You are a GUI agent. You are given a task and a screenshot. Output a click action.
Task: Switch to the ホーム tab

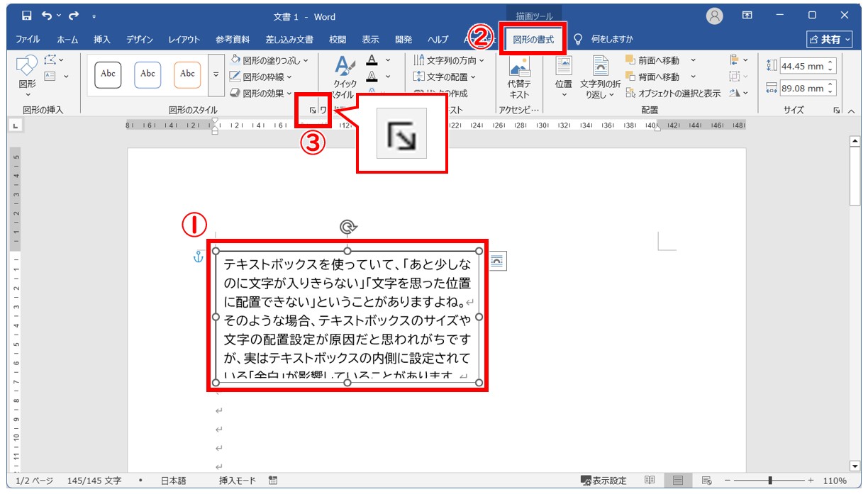coord(67,40)
